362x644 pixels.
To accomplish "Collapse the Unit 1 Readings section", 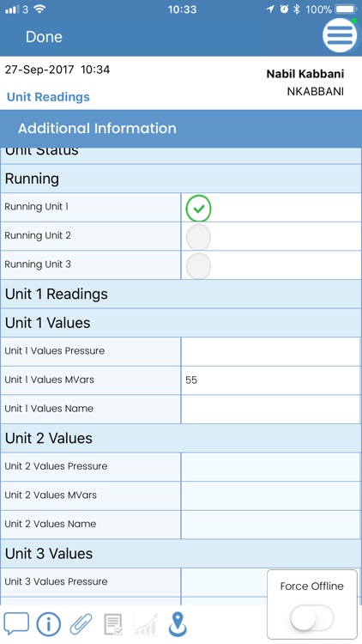I will point(181,294).
